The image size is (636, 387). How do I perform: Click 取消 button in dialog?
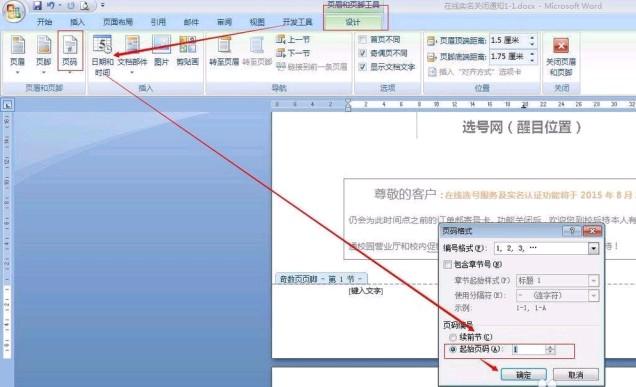[x=576, y=375]
